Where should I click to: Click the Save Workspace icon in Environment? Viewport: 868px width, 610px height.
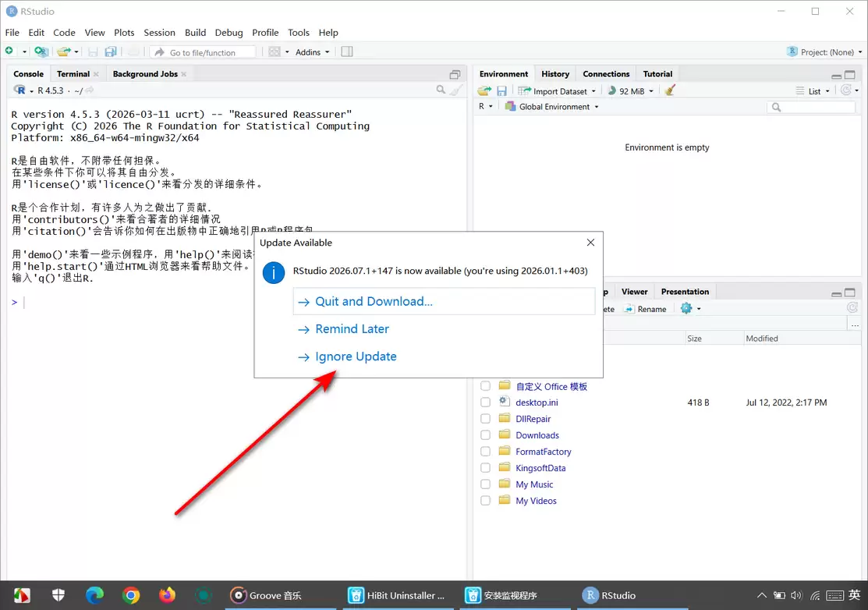[501, 90]
